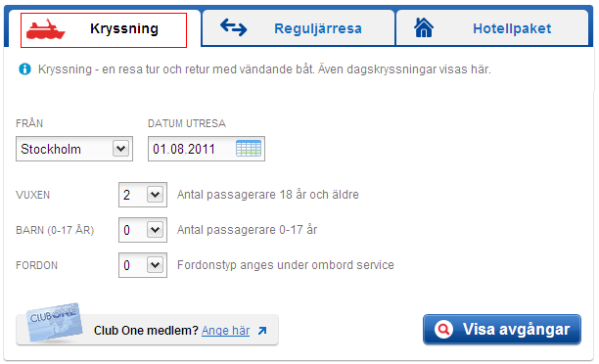Click the Visa avgångar button
The image size is (599, 364).
click(502, 329)
